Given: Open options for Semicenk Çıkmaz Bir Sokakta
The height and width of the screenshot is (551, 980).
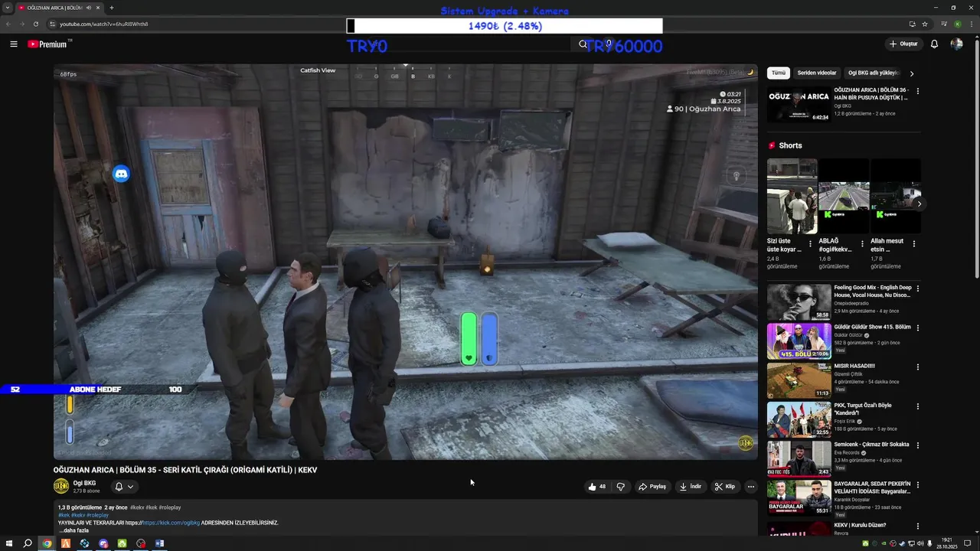Looking at the screenshot, I should pos(917,445).
